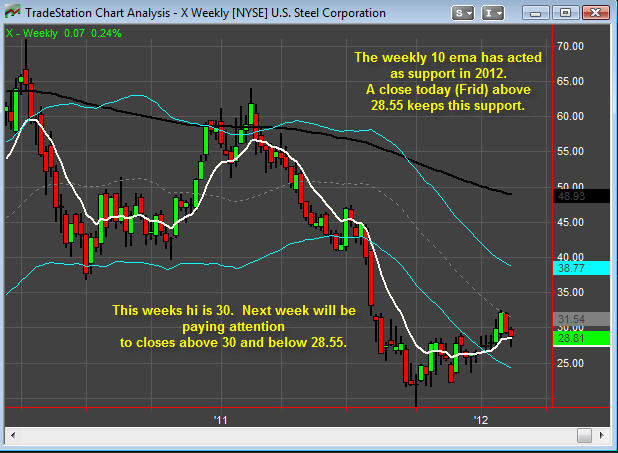Click the cyan 38.77 price label
The width and height of the screenshot is (618, 453).
click(x=581, y=268)
